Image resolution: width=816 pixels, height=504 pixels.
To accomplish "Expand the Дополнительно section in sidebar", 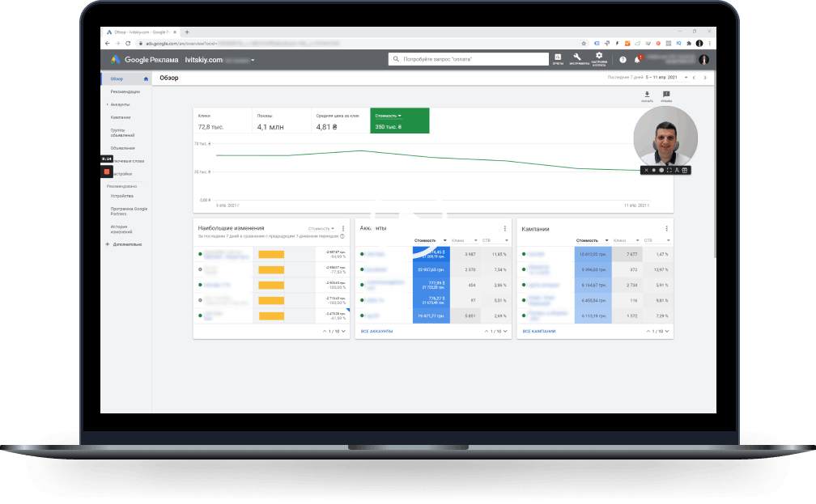I will (127, 244).
